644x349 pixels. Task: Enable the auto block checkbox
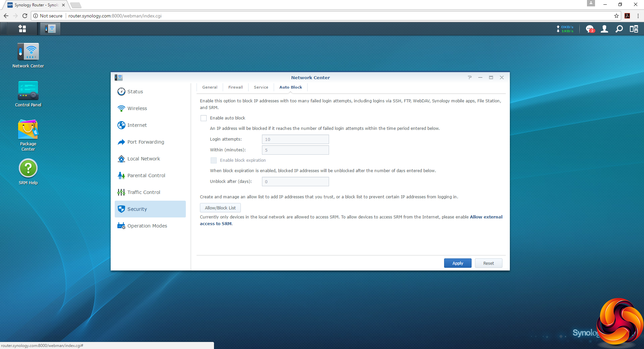click(x=204, y=118)
